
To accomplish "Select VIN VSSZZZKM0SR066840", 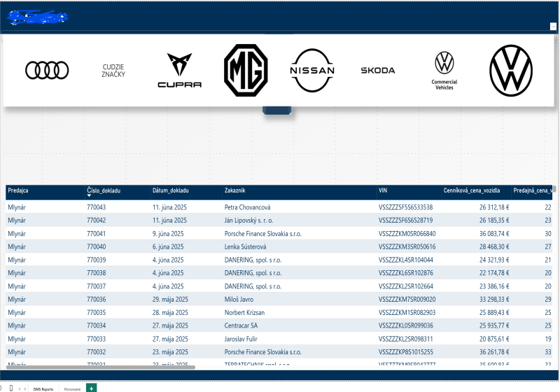I will [x=407, y=234].
